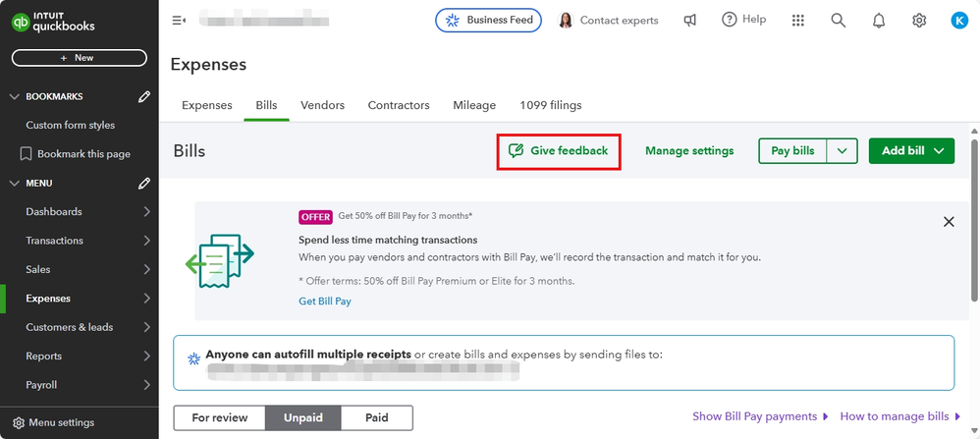
Task: Click the Business Feed pill button
Action: coord(488,20)
